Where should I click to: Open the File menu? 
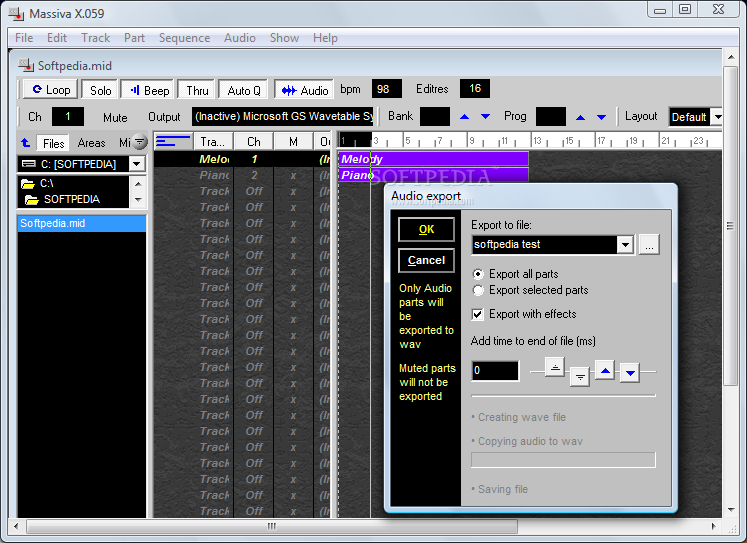(24, 38)
